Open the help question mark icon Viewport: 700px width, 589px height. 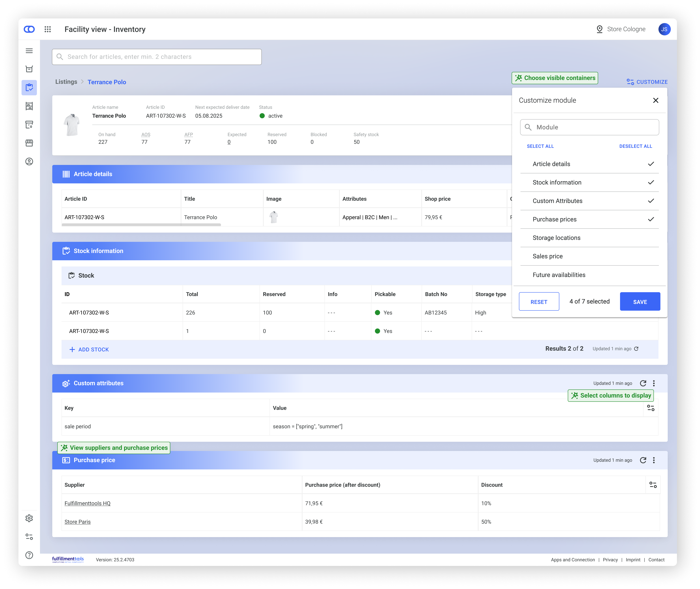29,555
